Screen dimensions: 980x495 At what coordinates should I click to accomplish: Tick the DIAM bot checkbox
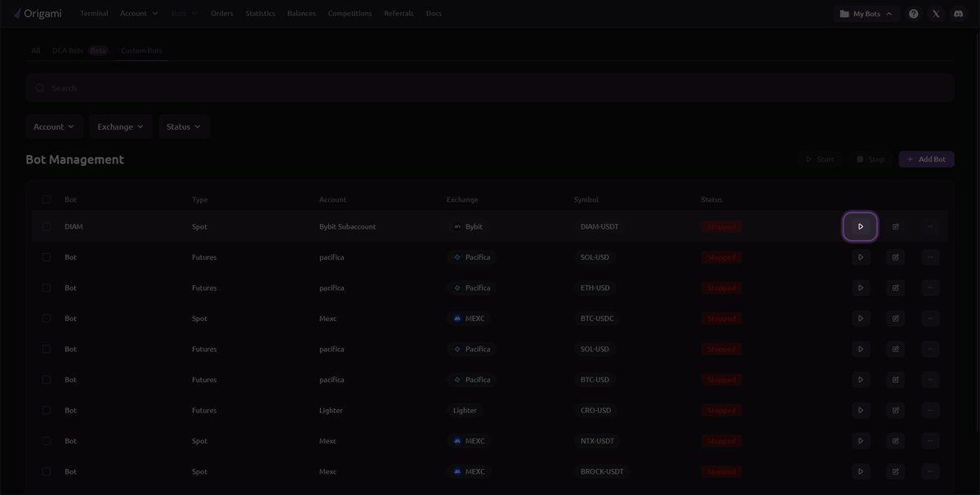coord(47,226)
